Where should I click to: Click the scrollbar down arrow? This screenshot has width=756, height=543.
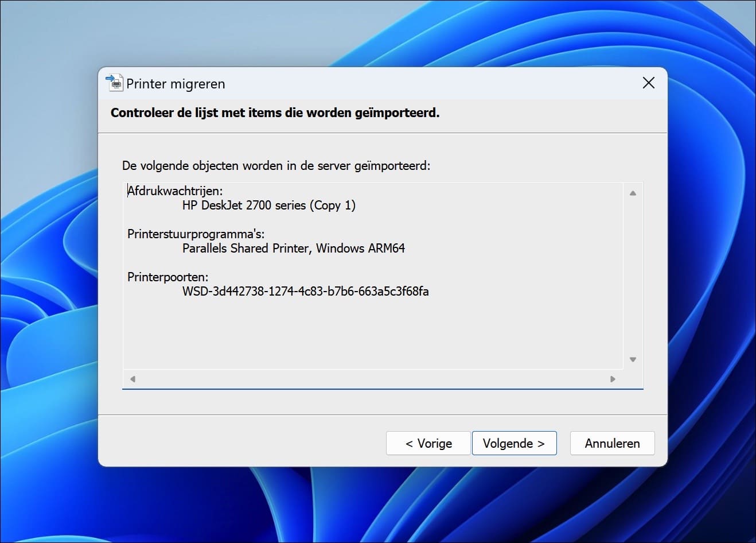tap(633, 359)
